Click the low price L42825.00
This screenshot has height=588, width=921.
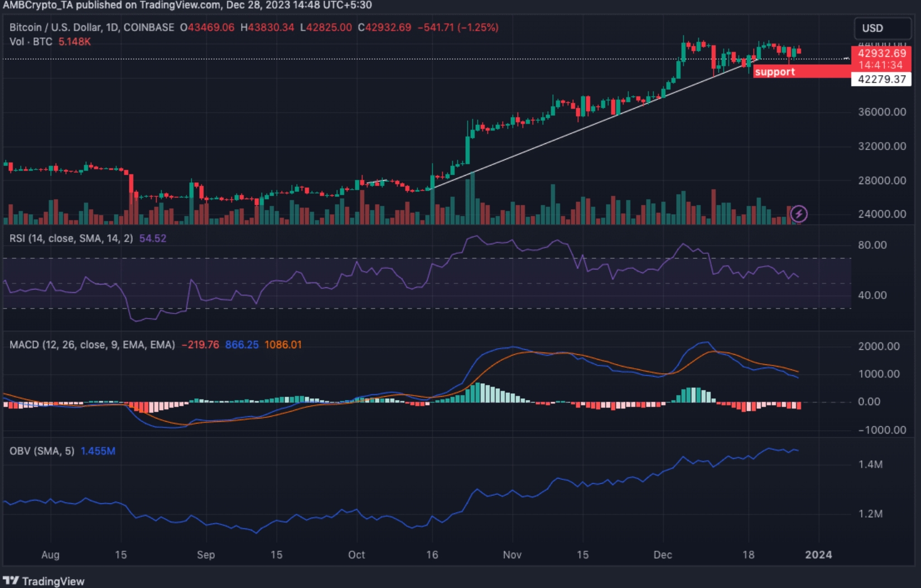click(326, 27)
